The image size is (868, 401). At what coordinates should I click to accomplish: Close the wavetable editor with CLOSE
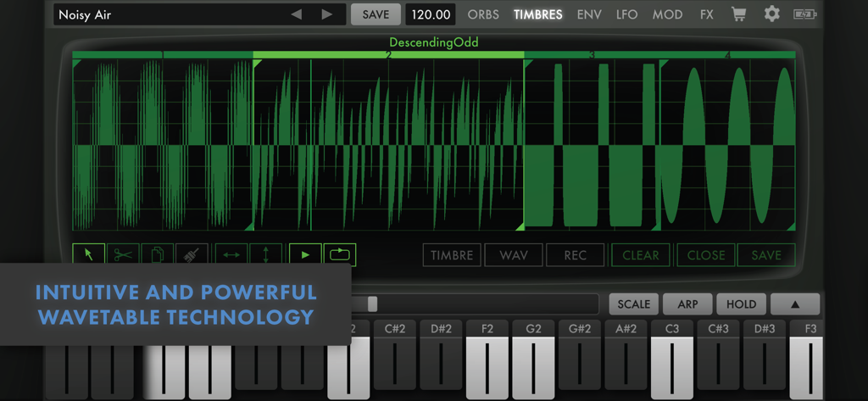pos(706,255)
